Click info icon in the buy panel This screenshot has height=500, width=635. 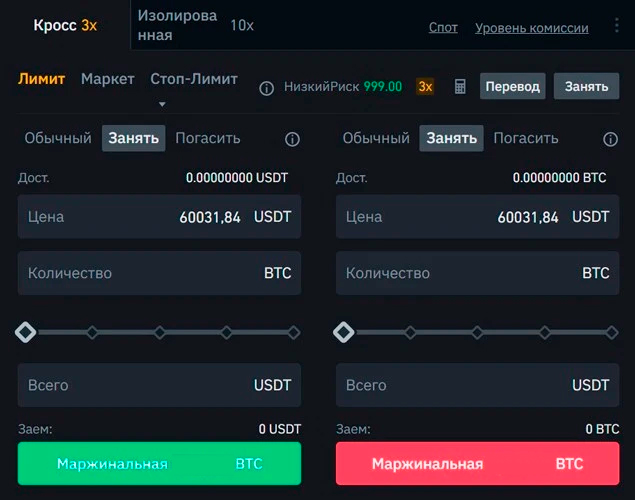[292, 140]
